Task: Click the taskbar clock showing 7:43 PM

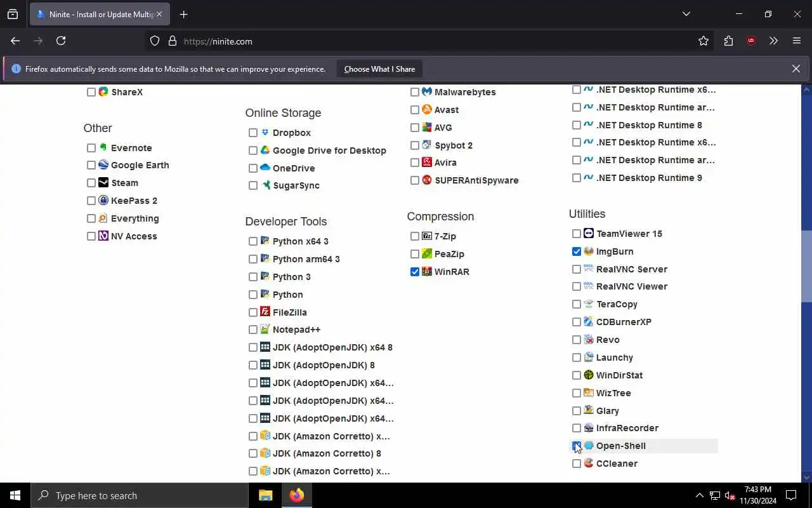Action: pos(758,495)
